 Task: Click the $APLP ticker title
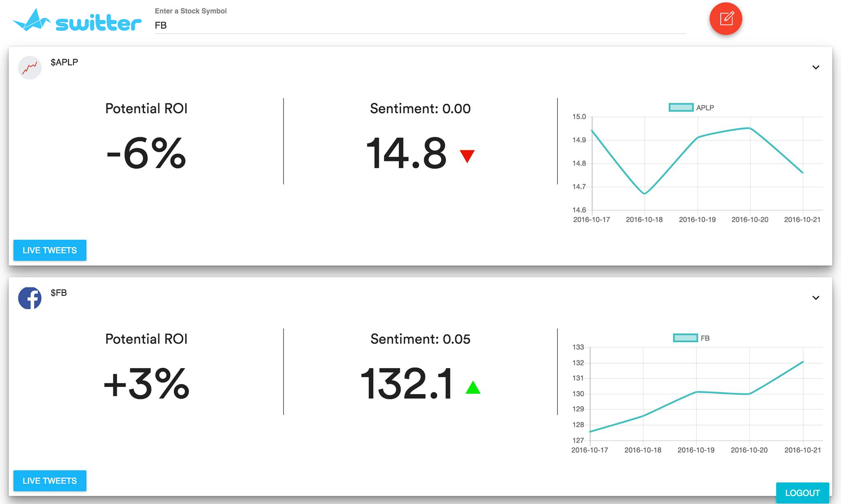coord(64,62)
